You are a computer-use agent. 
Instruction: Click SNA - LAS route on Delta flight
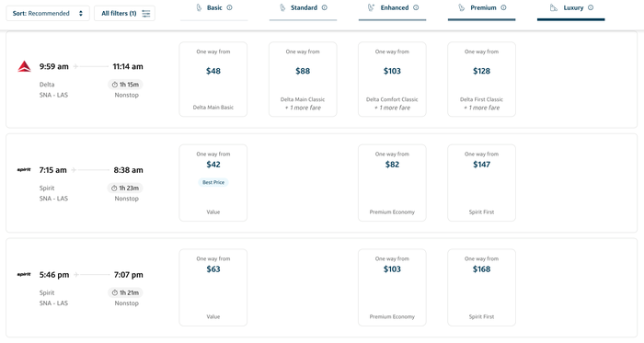pos(53,95)
